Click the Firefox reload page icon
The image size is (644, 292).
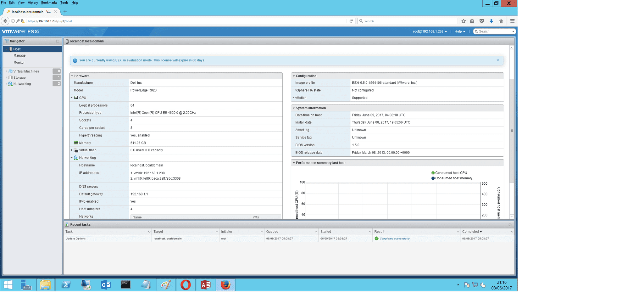(351, 21)
